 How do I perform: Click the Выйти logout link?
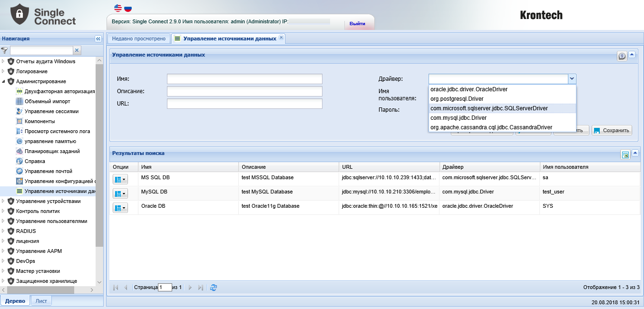[357, 23]
